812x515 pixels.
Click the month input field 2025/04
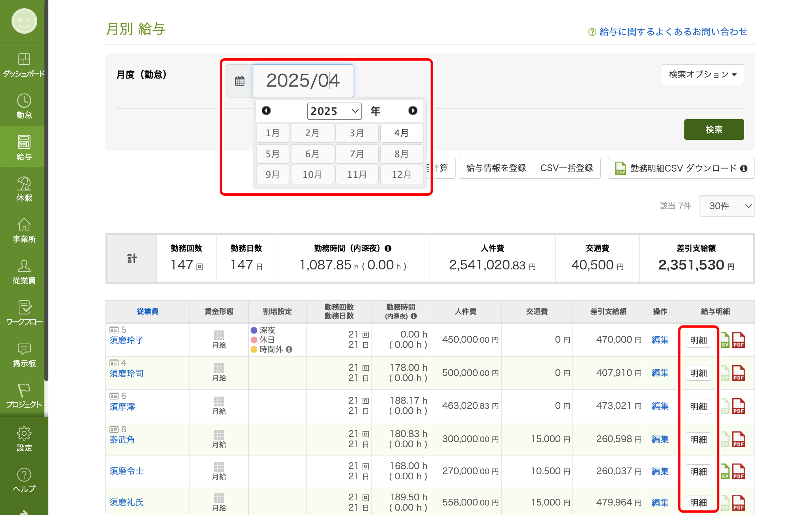click(x=303, y=81)
